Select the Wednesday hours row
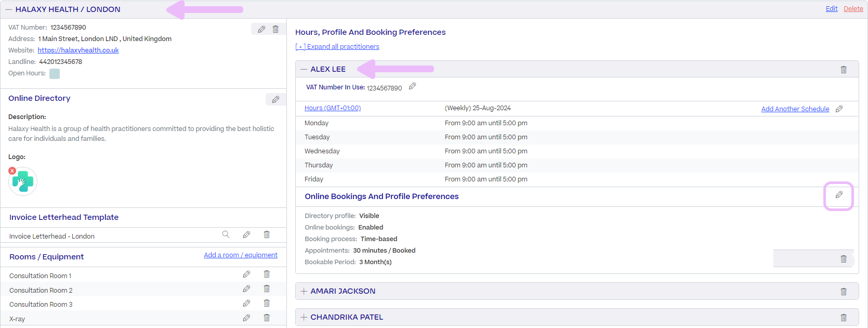This screenshot has height=328, width=868. (577, 151)
